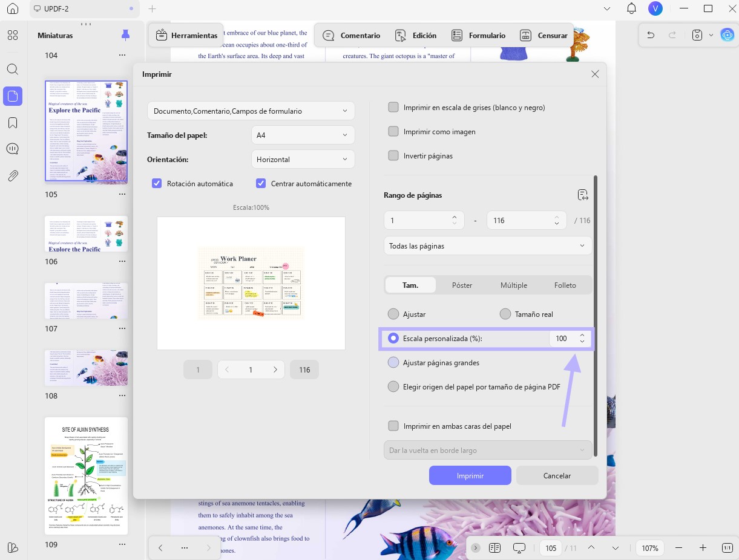Screen dimensions: 739x560
Task: Click the Cancelar button
Action: click(557, 475)
